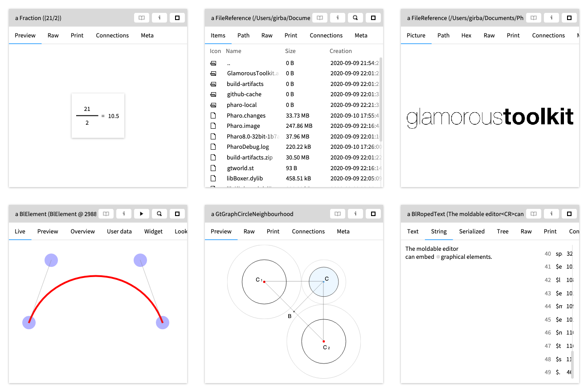Select character row 44 in the String list
588x392 pixels.
[x=558, y=306]
